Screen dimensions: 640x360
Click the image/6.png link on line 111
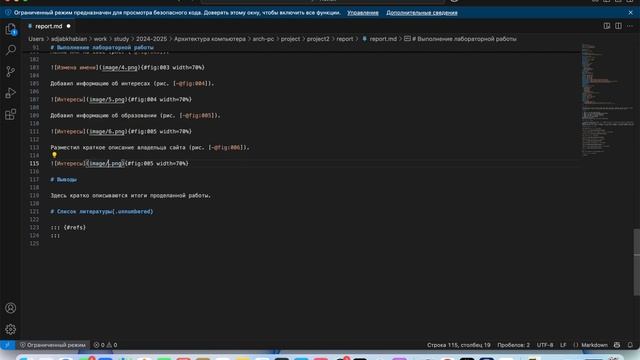tap(107, 131)
